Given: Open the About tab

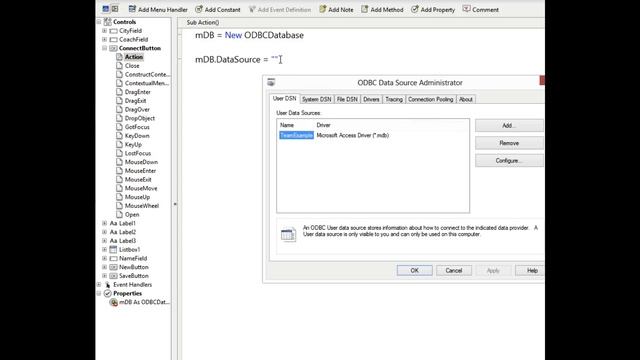Looking at the screenshot, I should [x=466, y=99].
